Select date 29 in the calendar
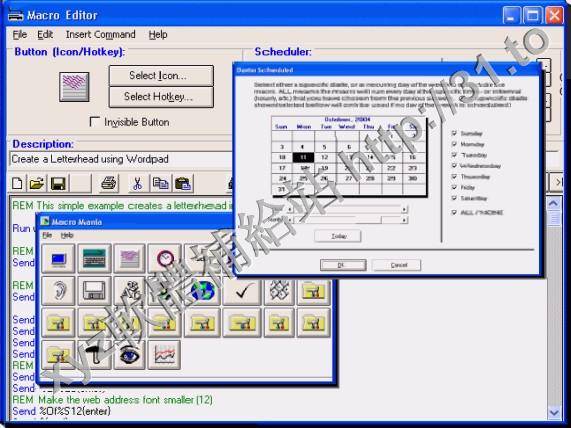This screenshot has height=428, width=571. tap(391, 178)
